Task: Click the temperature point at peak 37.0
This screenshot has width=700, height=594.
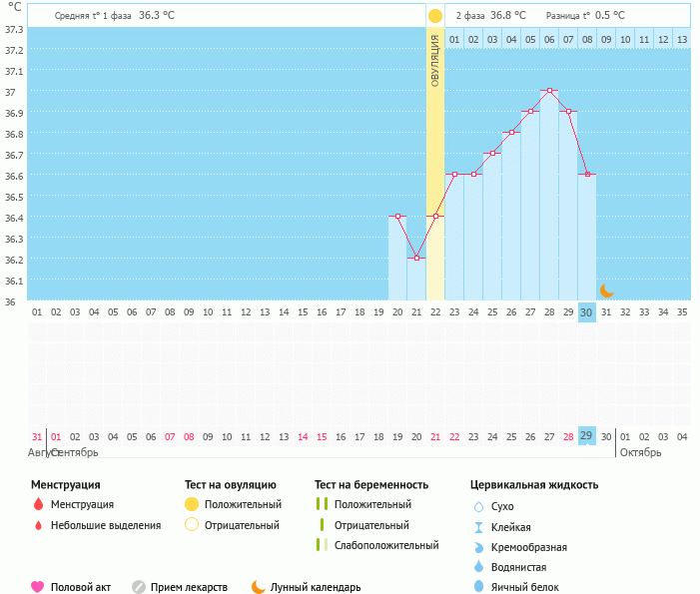Action: (x=549, y=91)
